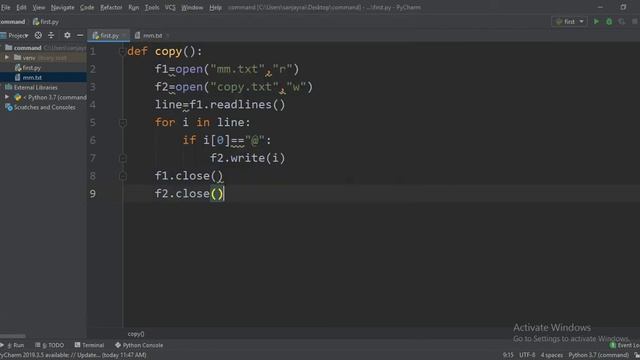640x360 pixels.
Task: Switch to the first.py editor tab
Action: [x=109, y=36]
